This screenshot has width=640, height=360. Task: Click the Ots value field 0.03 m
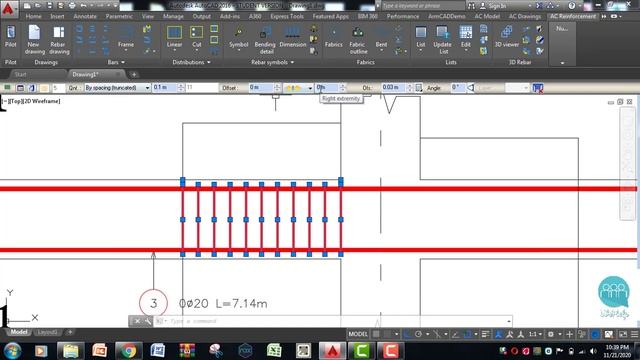coord(393,88)
